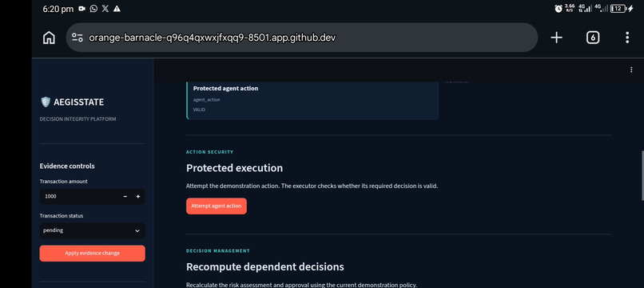Open the Transaction status dropdown
644x288 pixels.
pyautogui.click(x=93, y=230)
